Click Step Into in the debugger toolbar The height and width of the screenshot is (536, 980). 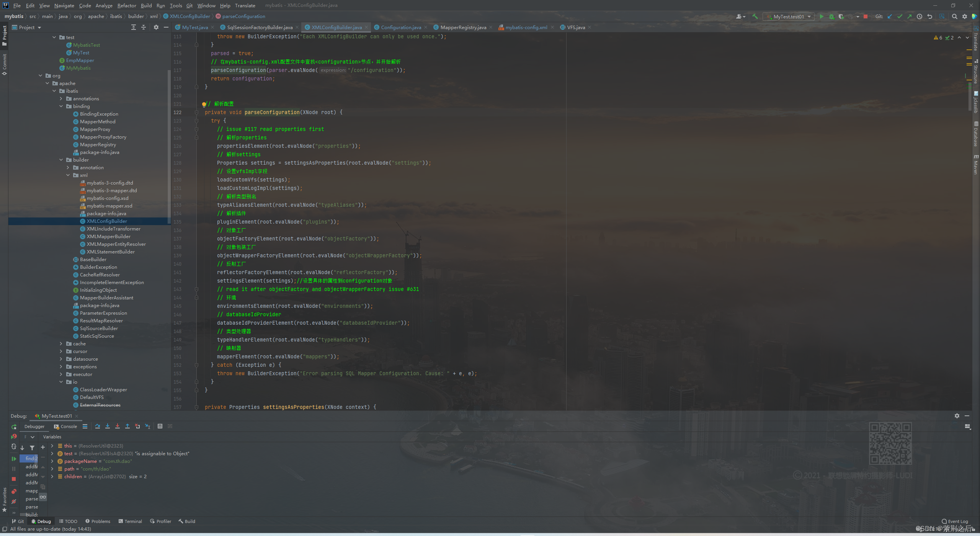pyautogui.click(x=108, y=426)
